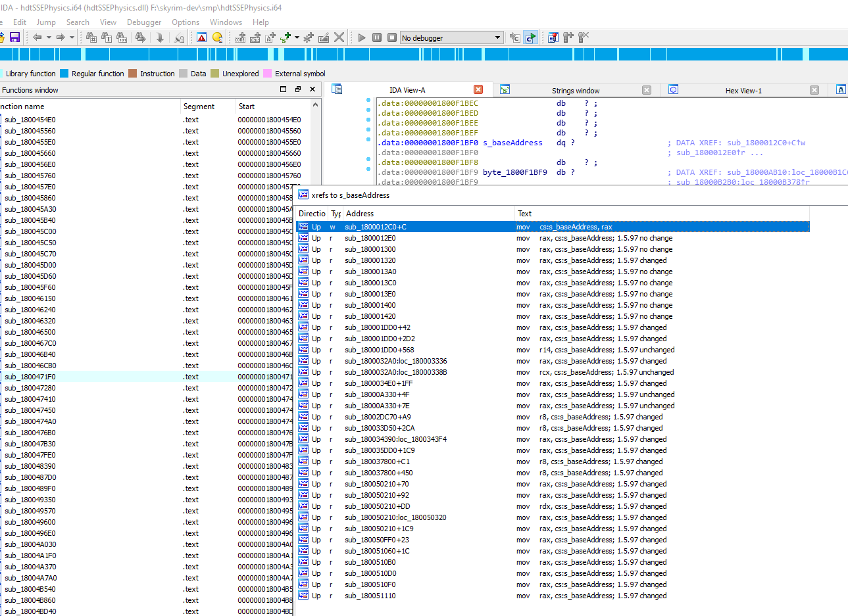Sort xrefs by the Address column
Image resolution: width=848 pixels, height=616 pixels.
tap(429, 214)
